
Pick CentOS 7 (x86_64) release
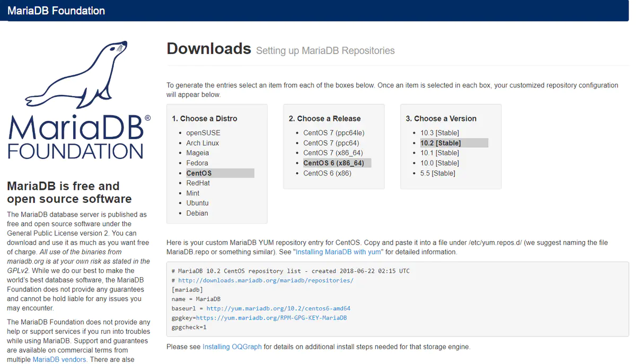coord(333,153)
